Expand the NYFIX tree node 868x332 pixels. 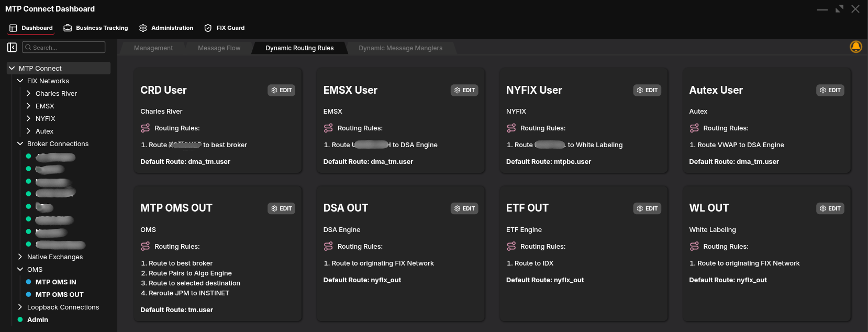point(28,118)
